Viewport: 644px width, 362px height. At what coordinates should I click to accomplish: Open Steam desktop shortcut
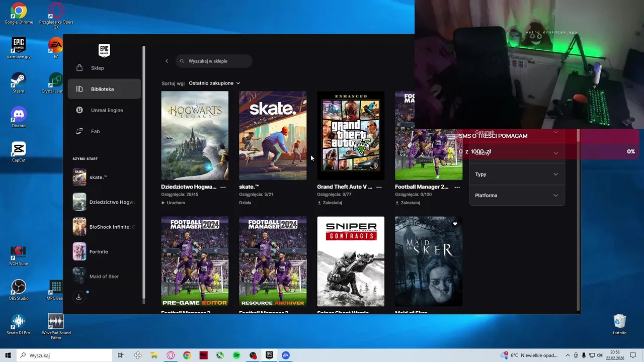pos(19,83)
